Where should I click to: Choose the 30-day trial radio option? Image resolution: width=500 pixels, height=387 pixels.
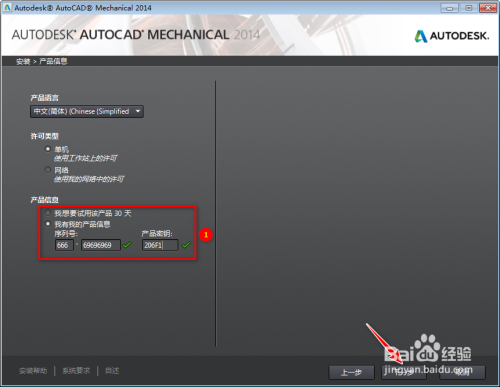pyautogui.click(x=48, y=213)
